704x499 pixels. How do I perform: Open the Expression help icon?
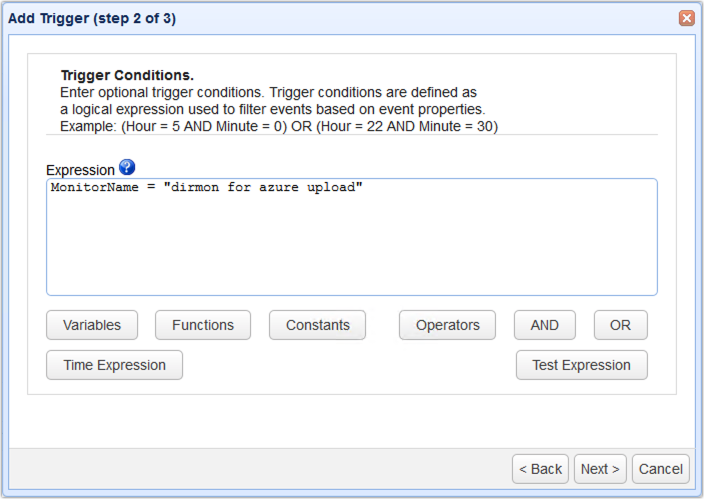point(126,167)
